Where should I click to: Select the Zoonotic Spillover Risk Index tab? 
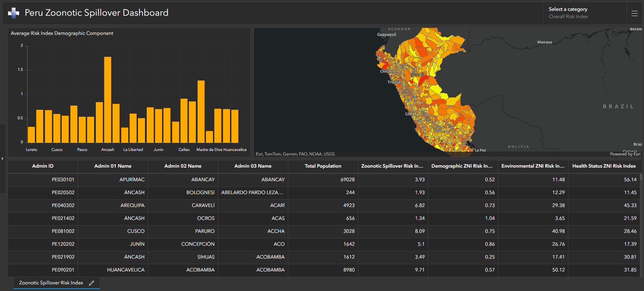pos(51,283)
